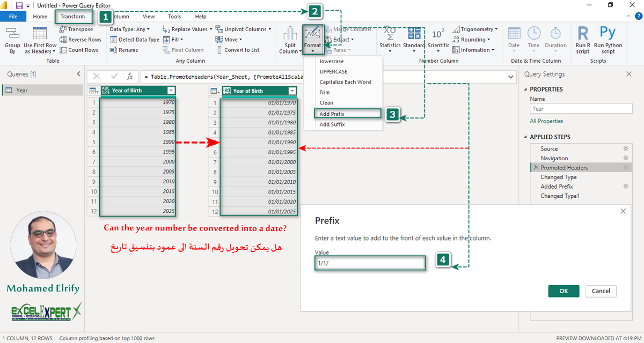Click the formula bar confirm checkmark
Image resolution: width=644 pixels, height=343 pixels.
(x=114, y=77)
